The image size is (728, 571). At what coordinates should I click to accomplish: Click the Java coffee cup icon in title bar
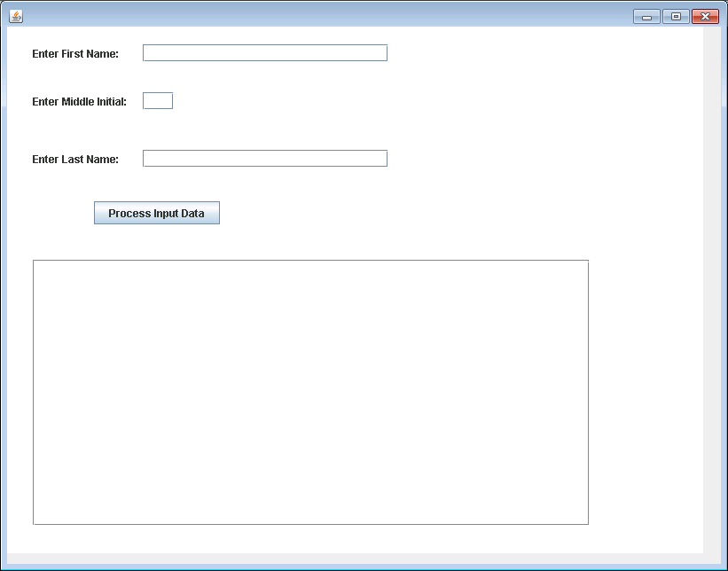(x=16, y=16)
